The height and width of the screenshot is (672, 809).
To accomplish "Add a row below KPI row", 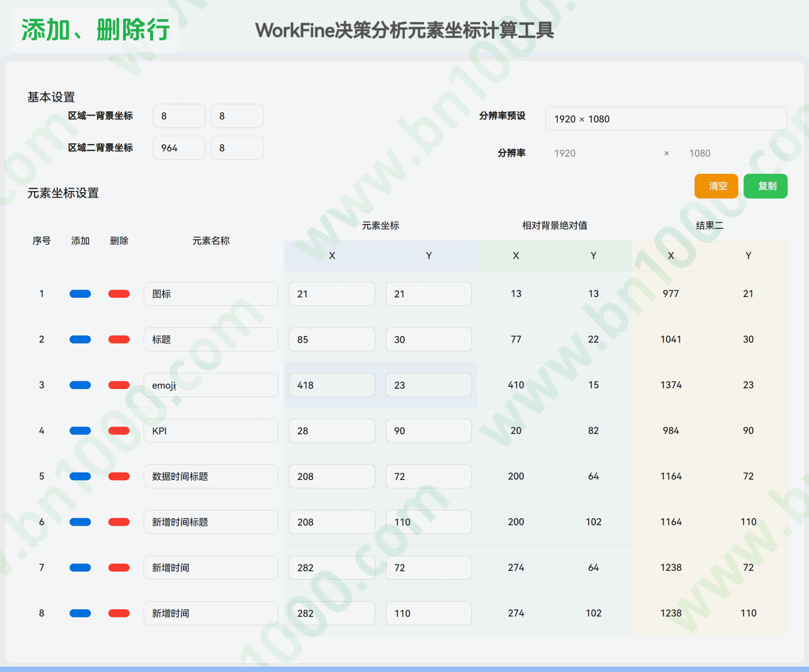I will pos(80,431).
